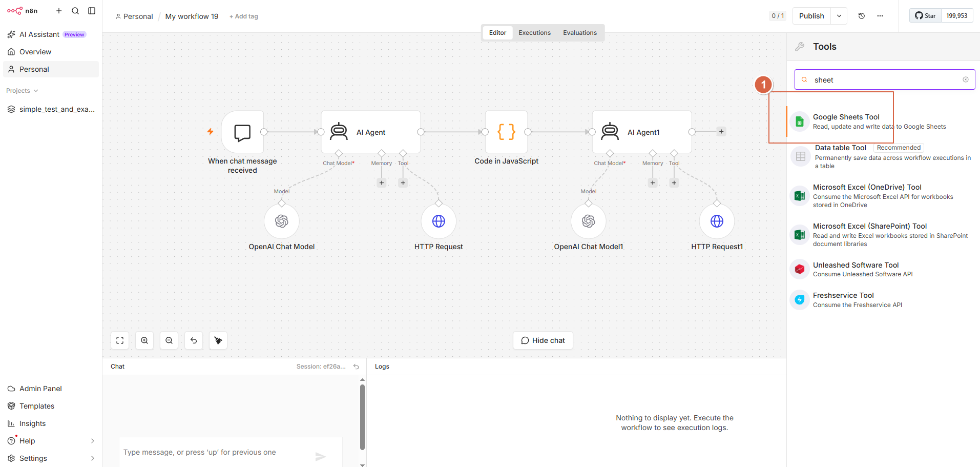The height and width of the screenshot is (467, 980).
Task: Click the chat panel scrollbar
Action: (362, 417)
